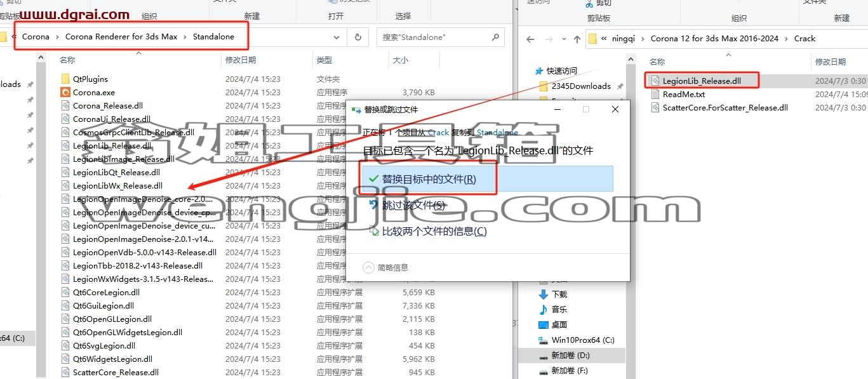Expand 简略信息 details chevron in dialog

coord(368,267)
